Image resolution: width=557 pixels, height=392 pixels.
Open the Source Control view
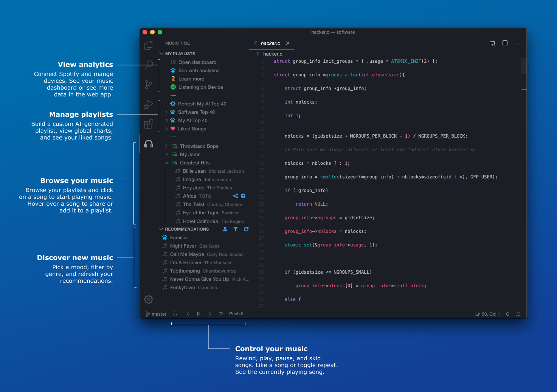point(149,85)
